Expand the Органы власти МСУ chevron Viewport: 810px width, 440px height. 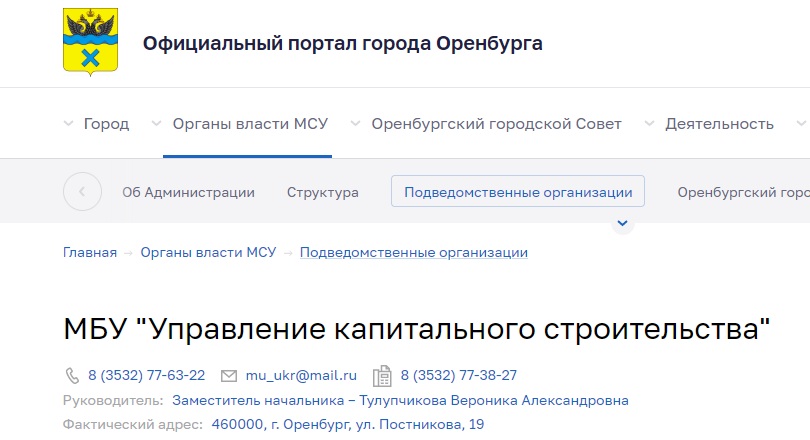click(156, 124)
